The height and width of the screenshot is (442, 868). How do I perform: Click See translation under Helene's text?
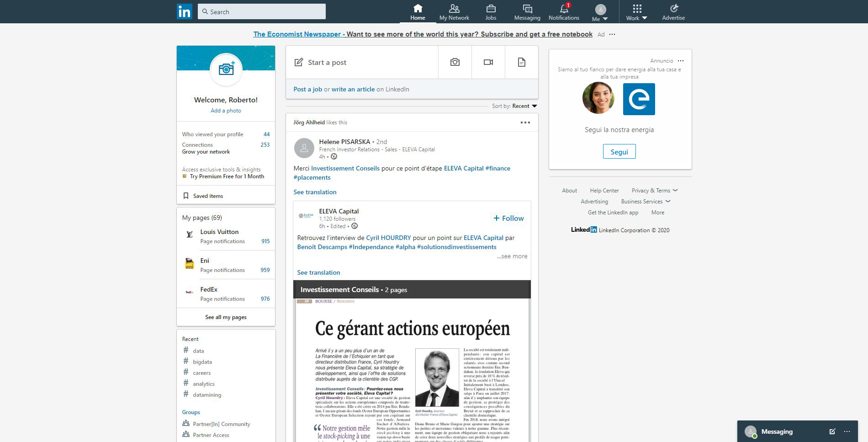(315, 192)
